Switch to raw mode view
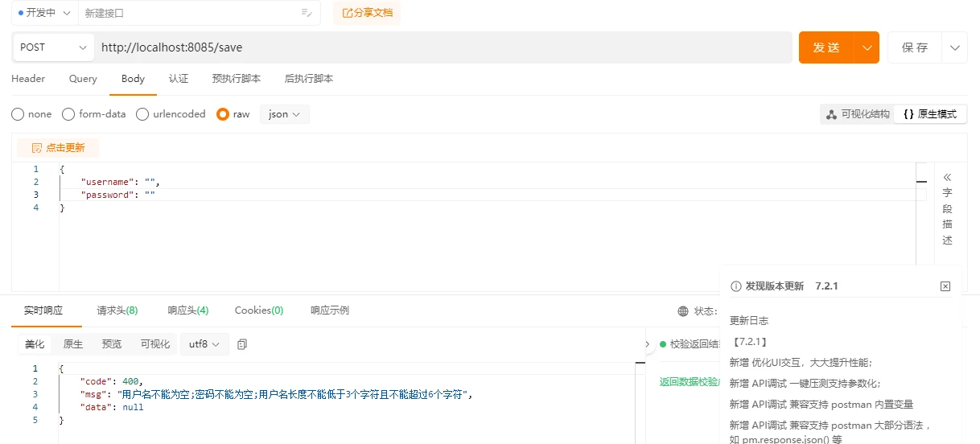 click(x=930, y=114)
